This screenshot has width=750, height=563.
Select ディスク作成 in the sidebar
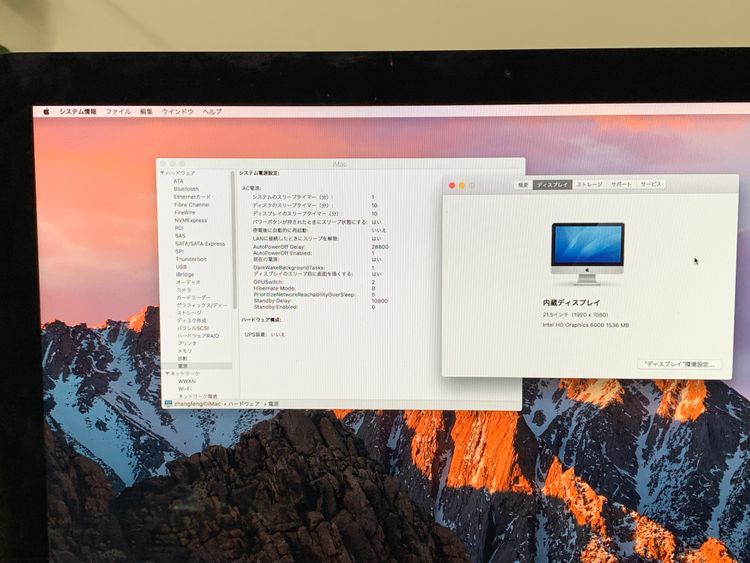point(192,320)
